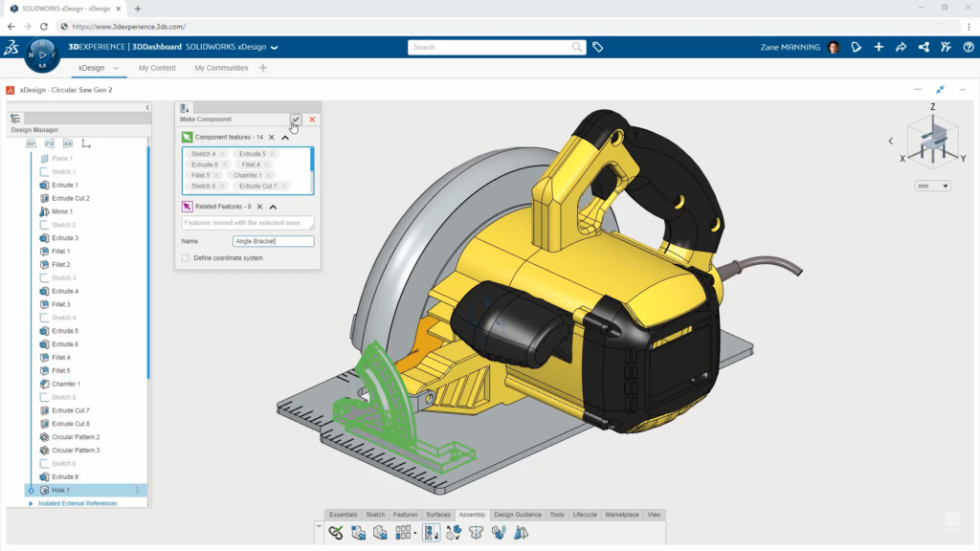Open the Add (plus) menu in header
The height and width of the screenshot is (551, 980).
[x=879, y=47]
